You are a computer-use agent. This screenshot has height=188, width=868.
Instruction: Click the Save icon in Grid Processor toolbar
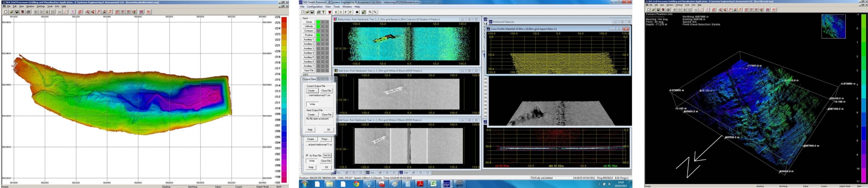[x=17, y=12]
